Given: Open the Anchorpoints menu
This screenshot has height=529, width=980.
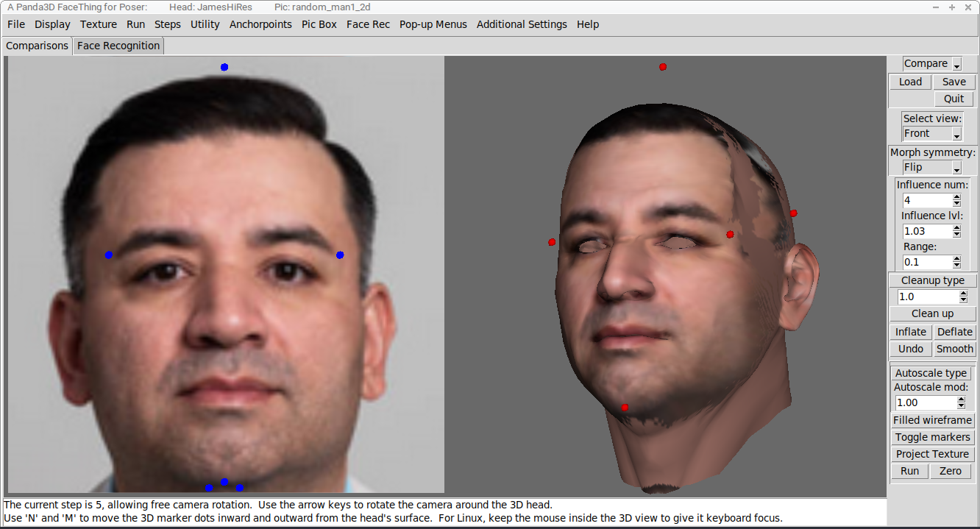Looking at the screenshot, I should tap(261, 24).
